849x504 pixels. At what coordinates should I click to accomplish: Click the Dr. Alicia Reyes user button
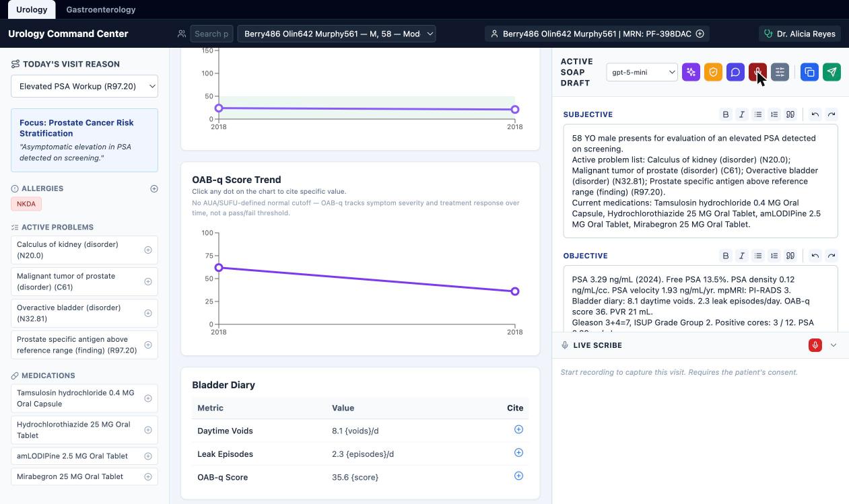pos(801,34)
